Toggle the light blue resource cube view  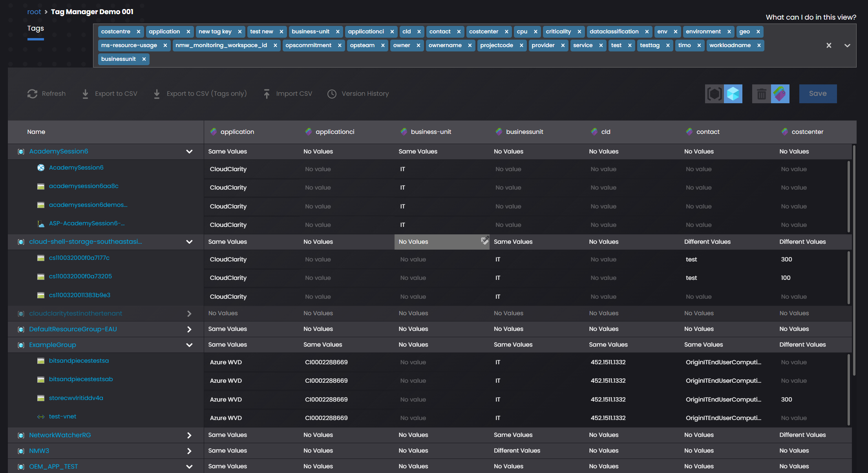coord(733,94)
